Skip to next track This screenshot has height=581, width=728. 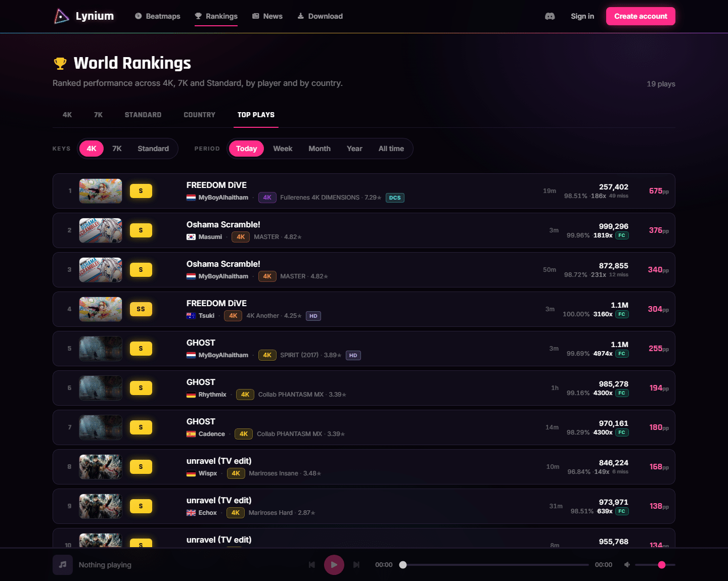[356, 565]
